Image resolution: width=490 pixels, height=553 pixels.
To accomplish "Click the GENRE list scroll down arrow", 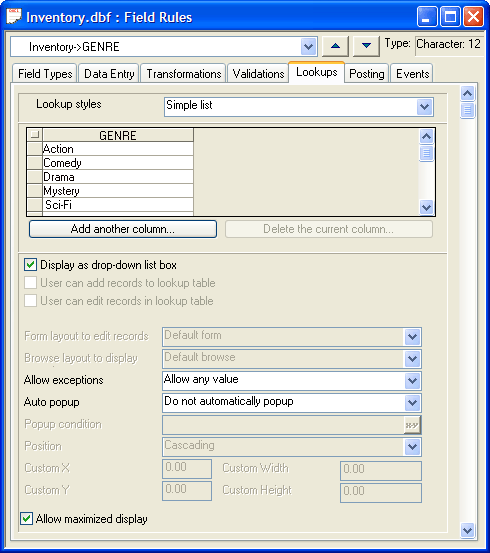I will (x=427, y=207).
